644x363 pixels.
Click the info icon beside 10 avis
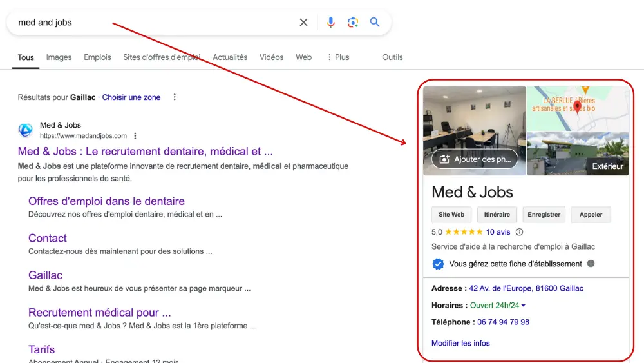pyautogui.click(x=519, y=232)
